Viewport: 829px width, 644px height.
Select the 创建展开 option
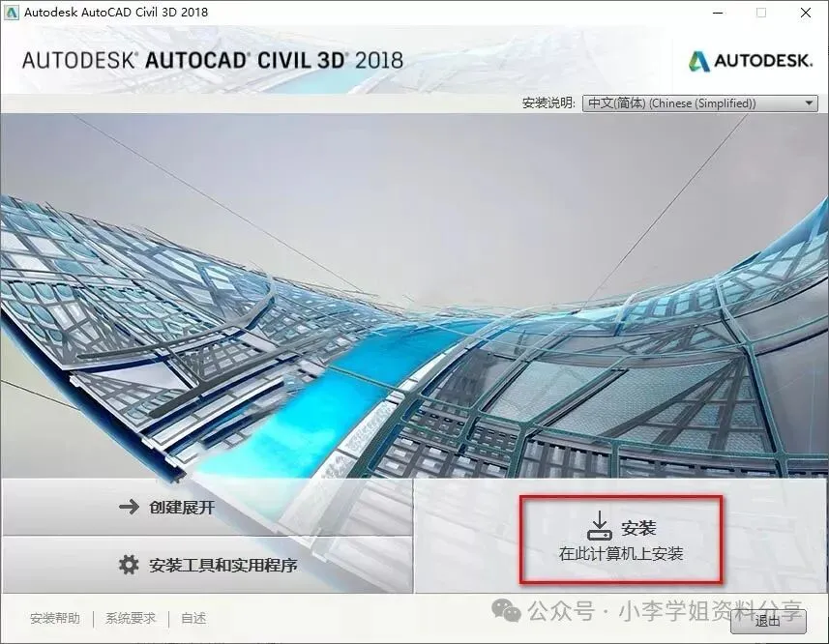click(x=207, y=507)
